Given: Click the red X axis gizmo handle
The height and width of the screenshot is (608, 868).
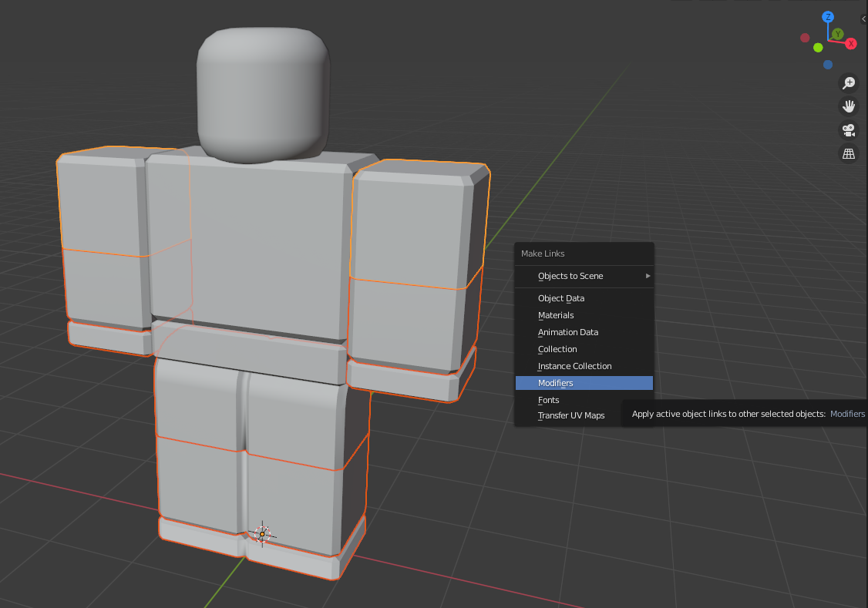Looking at the screenshot, I should click(x=851, y=44).
